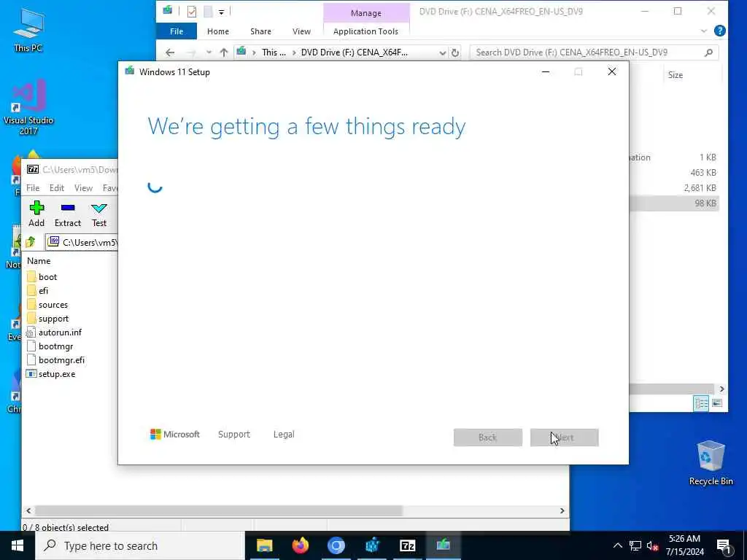Click the Next button in Windows Setup
This screenshot has width=747, height=560.
[565, 437]
